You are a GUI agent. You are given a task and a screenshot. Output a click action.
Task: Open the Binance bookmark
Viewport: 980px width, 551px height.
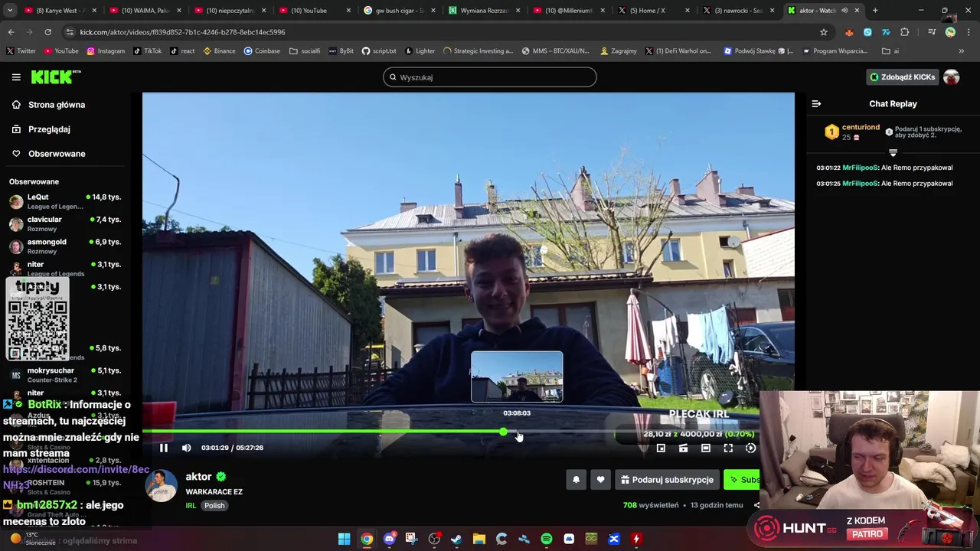point(218,51)
